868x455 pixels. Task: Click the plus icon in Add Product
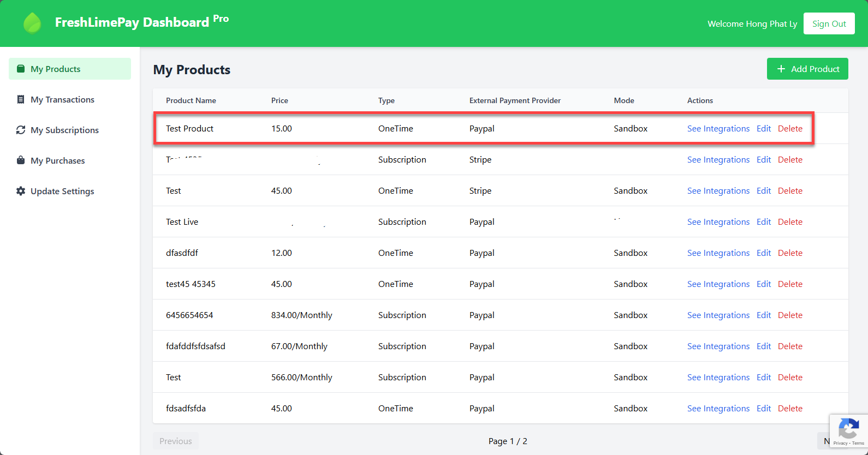[781, 69]
